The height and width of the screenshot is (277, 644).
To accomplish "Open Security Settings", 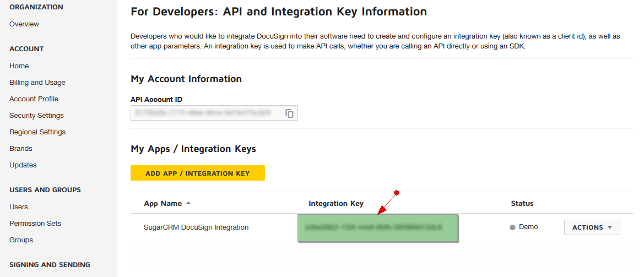I will [36, 116].
